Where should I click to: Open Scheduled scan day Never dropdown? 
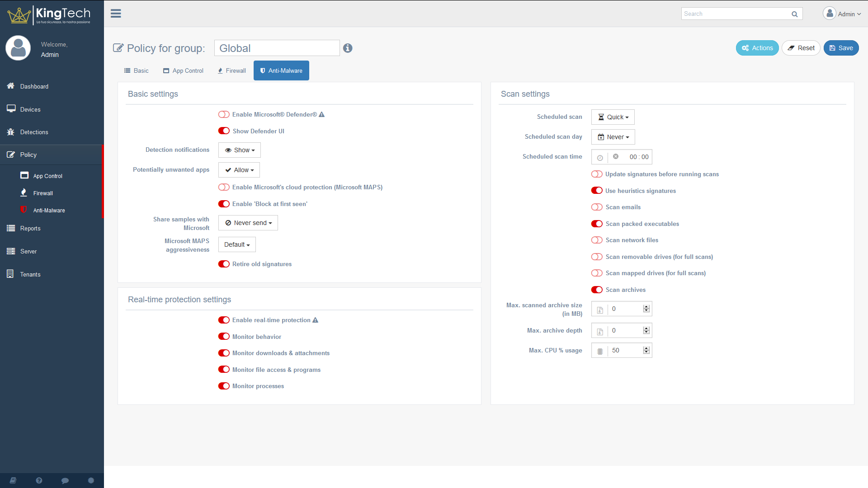point(613,137)
